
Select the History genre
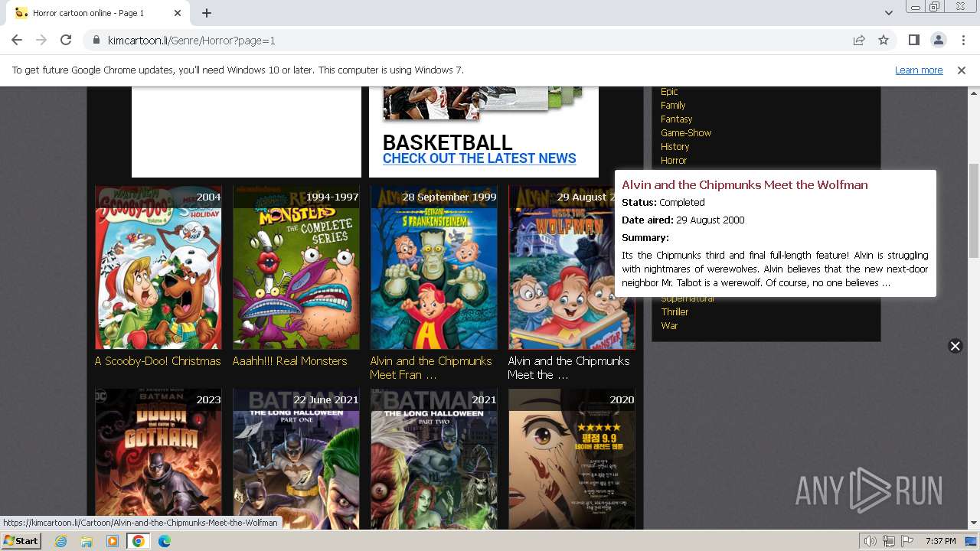(x=675, y=147)
